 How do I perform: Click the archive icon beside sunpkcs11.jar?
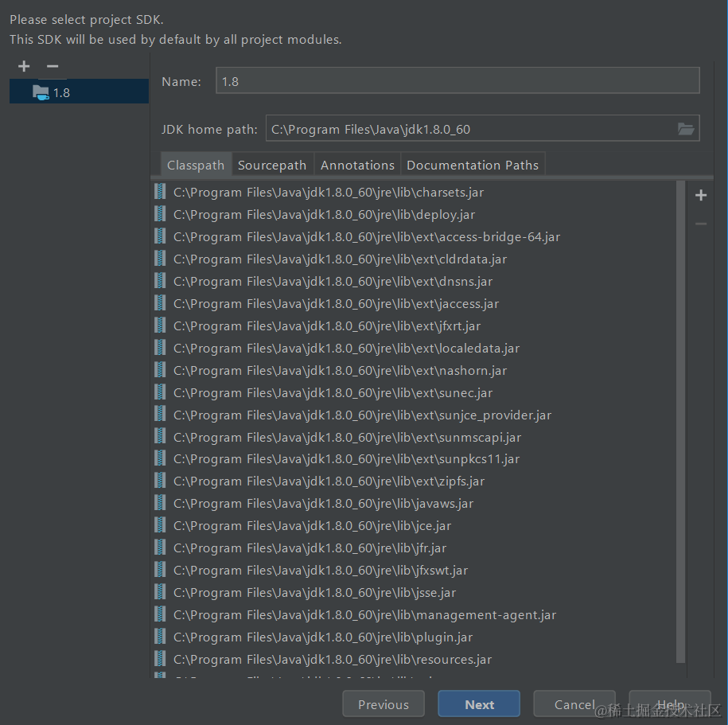click(x=160, y=458)
